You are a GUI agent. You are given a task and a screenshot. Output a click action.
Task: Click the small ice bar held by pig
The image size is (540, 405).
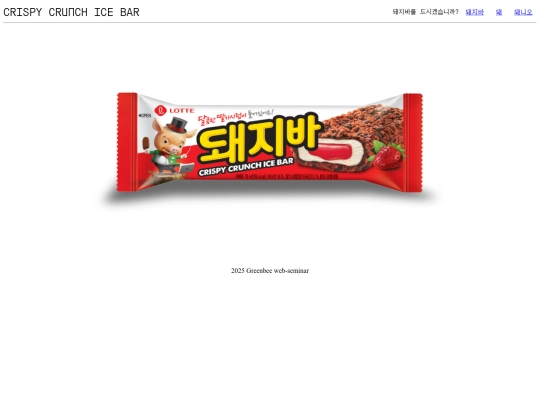[146, 144]
